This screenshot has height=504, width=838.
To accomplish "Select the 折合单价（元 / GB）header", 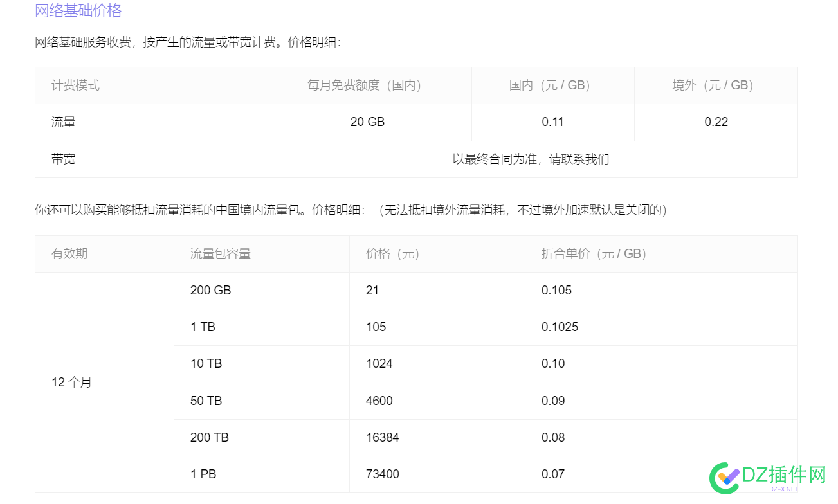I will (x=661, y=254).
